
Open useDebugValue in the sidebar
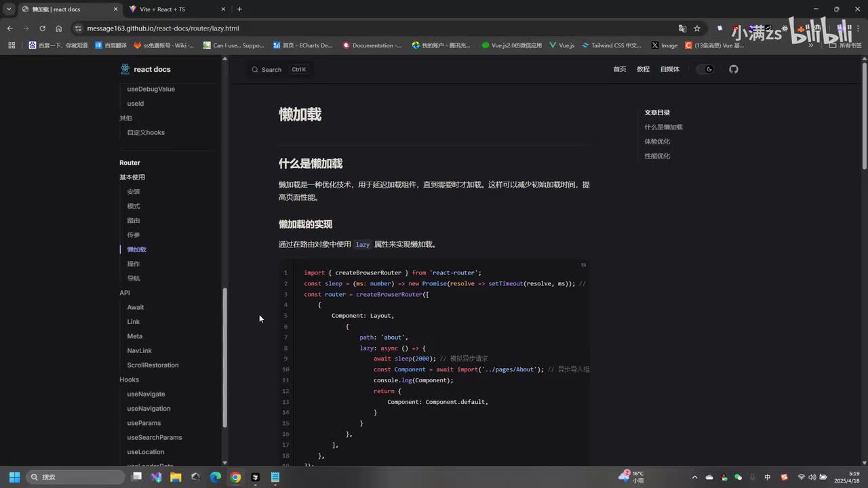coord(151,89)
